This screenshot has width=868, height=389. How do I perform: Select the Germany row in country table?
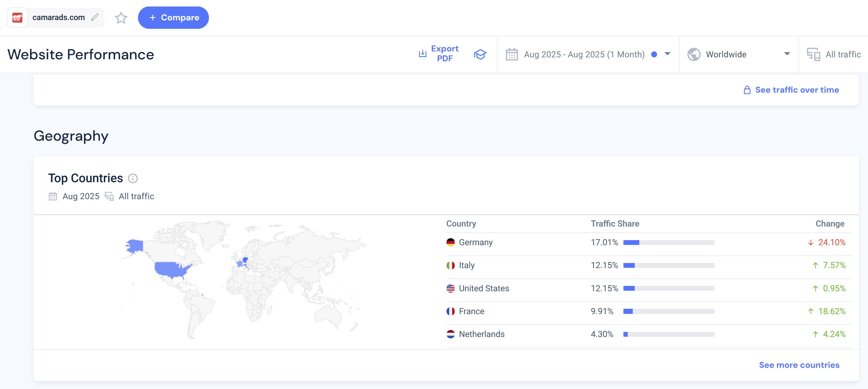coord(476,242)
